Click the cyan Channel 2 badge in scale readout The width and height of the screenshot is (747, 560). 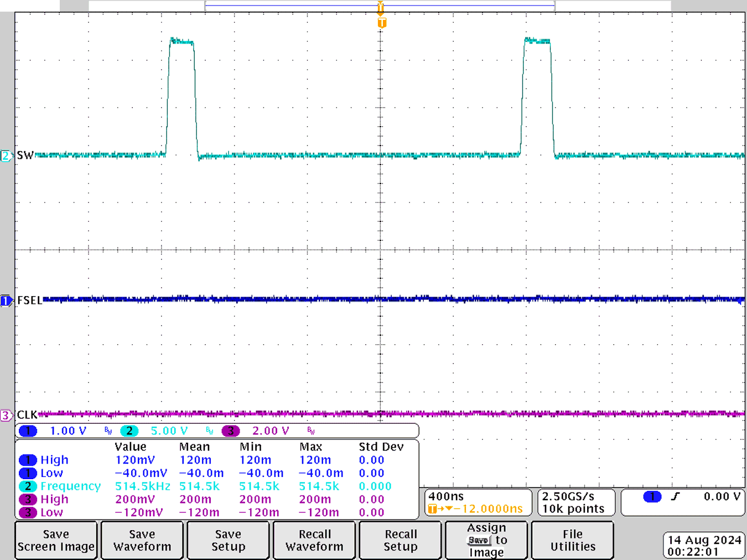[x=129, y=431]
